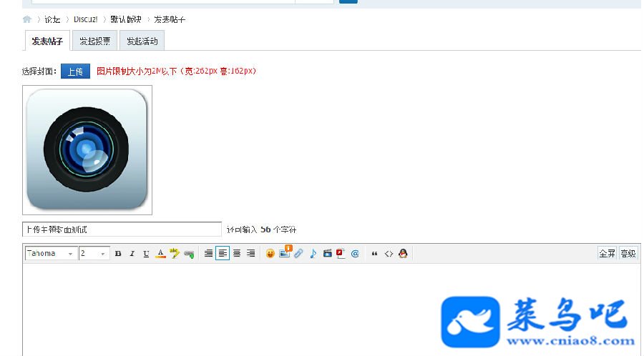This screenshot has width=644, height=356.
Task: Switch editor to 全屏 fullscreen mode
Action: (x=607, y=254)
